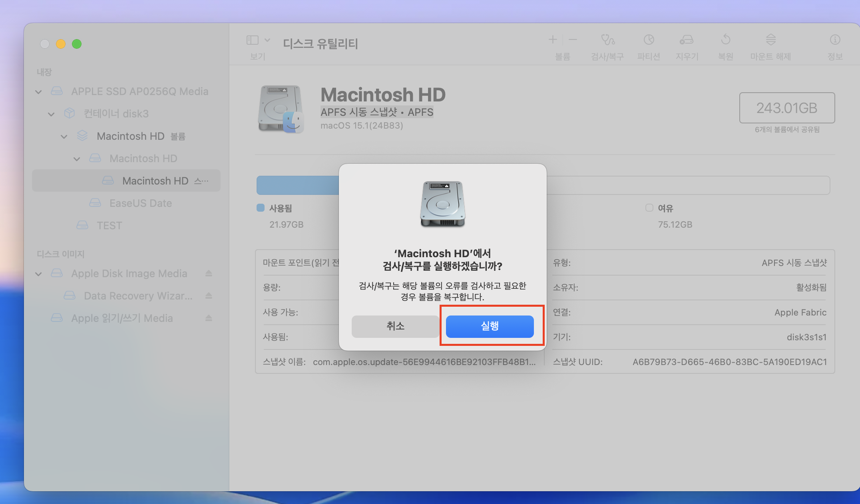The width and height of the screenshot is (860, 504).
Task: Click the Macintosh HD 볼륨 layers icon
Action: (x=82, y=136)
